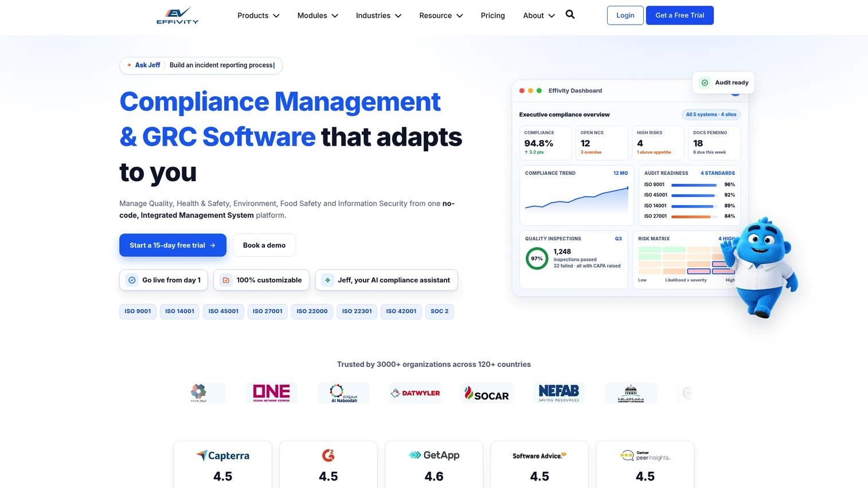Expand the Products dropdown menu
This screenshot has height=488, width=868.
(259, 15)
